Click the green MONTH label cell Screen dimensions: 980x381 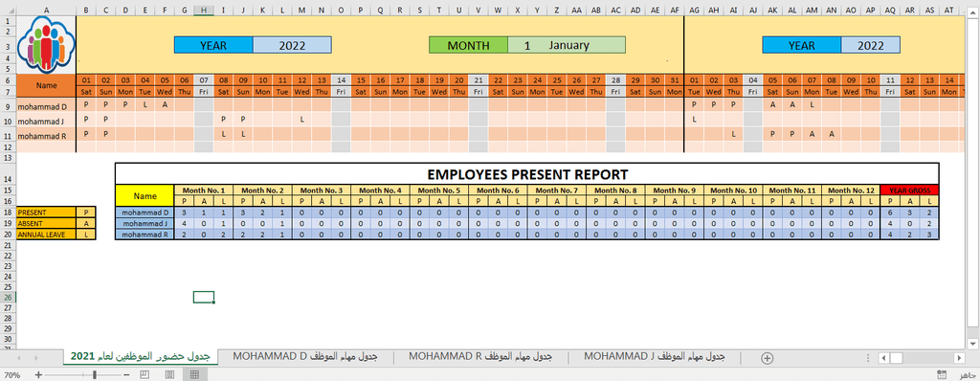(x=468, y=45)
